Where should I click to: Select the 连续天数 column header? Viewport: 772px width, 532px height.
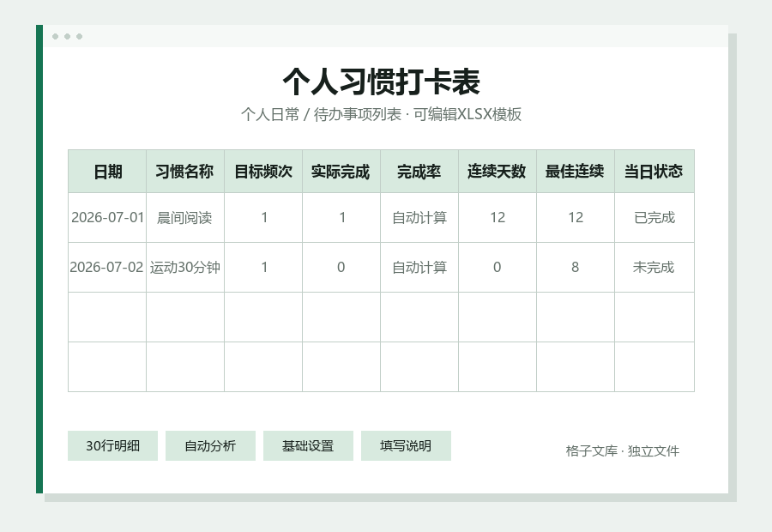(498, 172)
